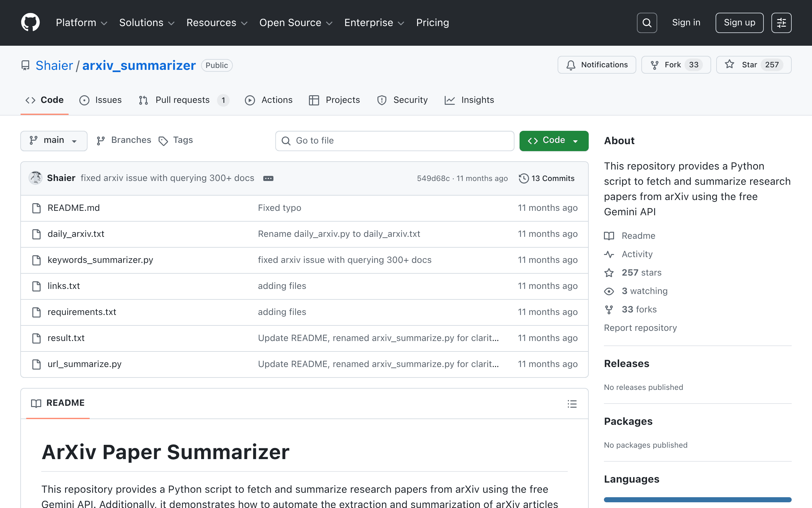Click the tag icon beside Tags

[163, 141]
